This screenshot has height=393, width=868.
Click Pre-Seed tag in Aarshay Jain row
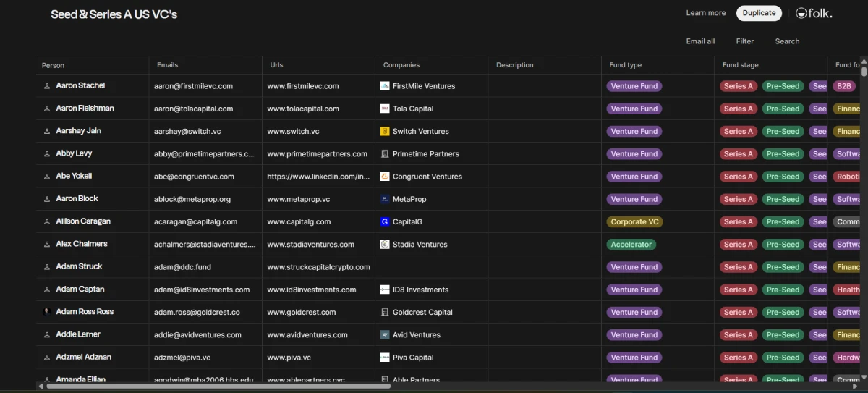pos(783,132)
